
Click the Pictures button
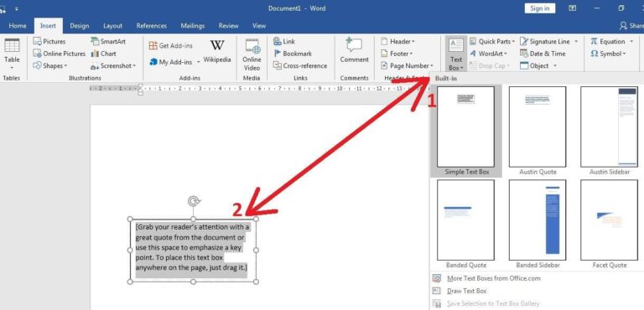[x=49, y=41]
